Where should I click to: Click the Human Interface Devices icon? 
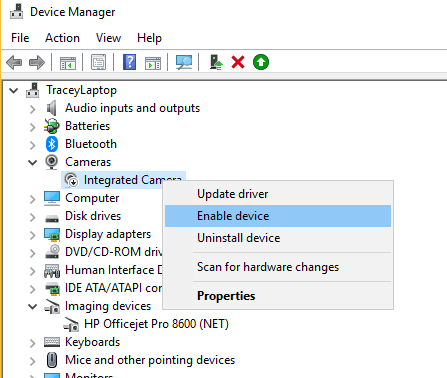(52, 271)
